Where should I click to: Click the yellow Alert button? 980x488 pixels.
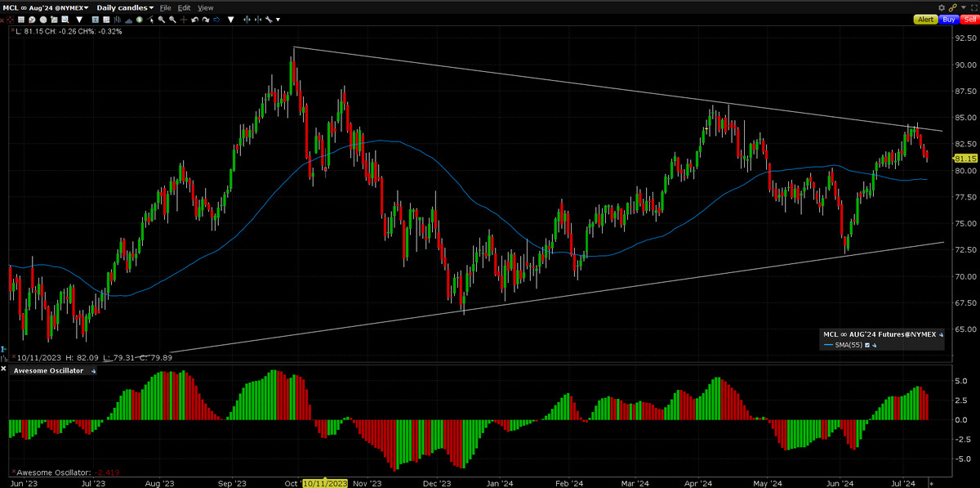925,19
